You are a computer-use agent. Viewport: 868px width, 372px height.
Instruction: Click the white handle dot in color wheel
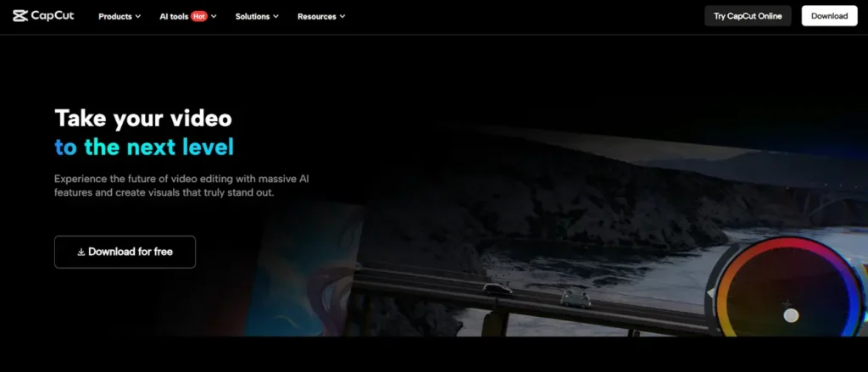pos(791,315)
